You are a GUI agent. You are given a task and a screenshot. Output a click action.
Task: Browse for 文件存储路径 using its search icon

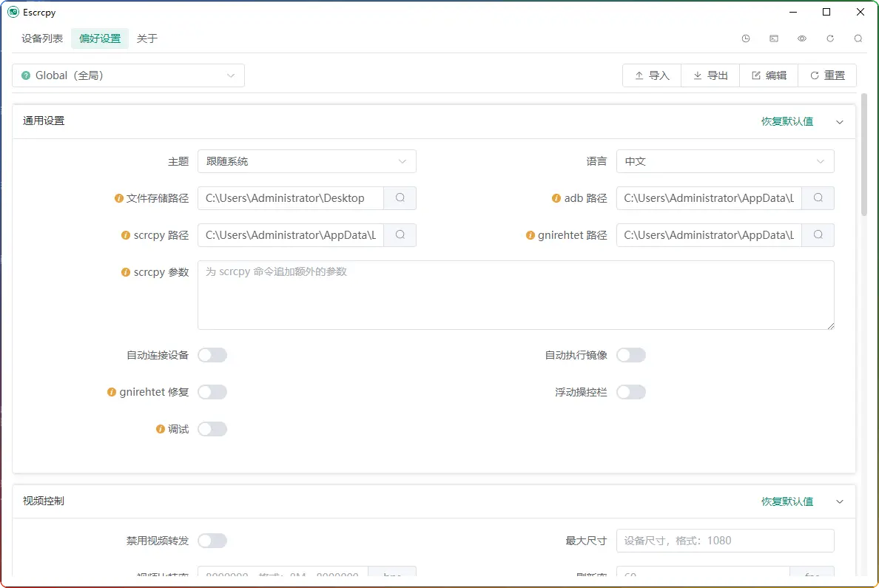400,198
